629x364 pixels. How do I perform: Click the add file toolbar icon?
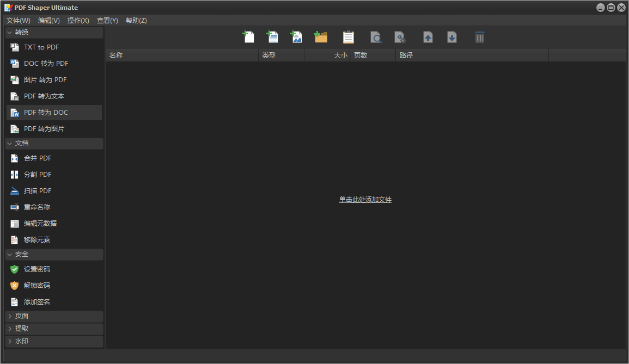coord(249,38)
